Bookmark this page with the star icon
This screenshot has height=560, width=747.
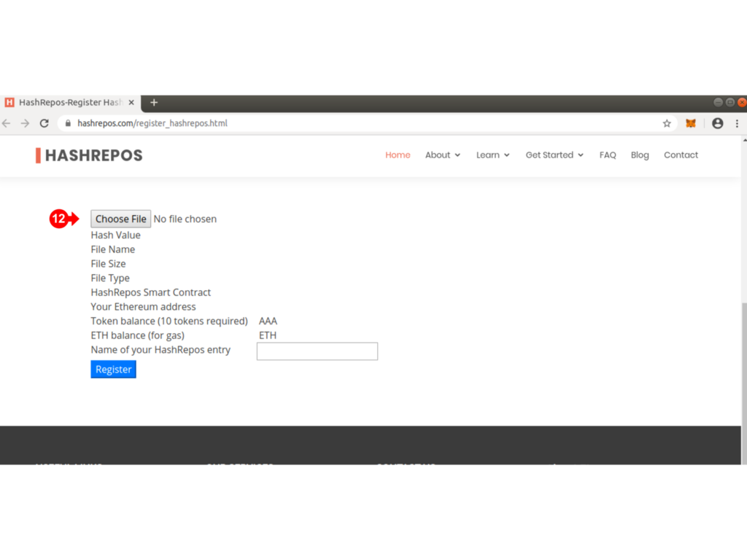[667, 123]
